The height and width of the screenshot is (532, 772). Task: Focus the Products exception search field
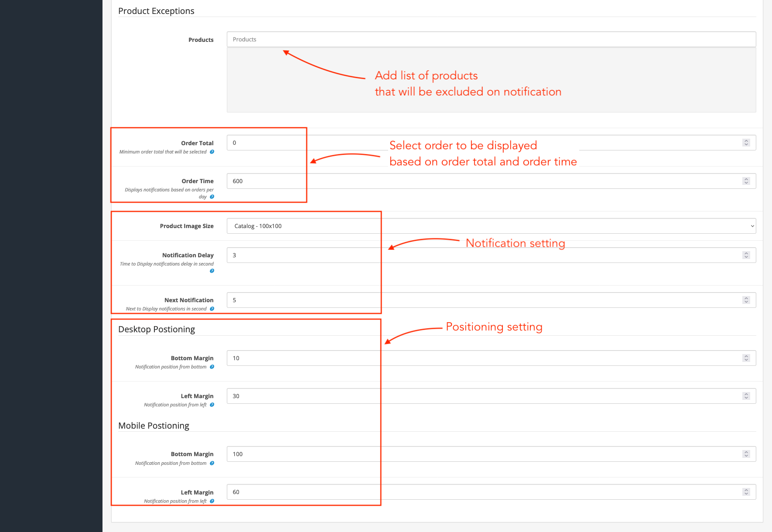(491, 39)
